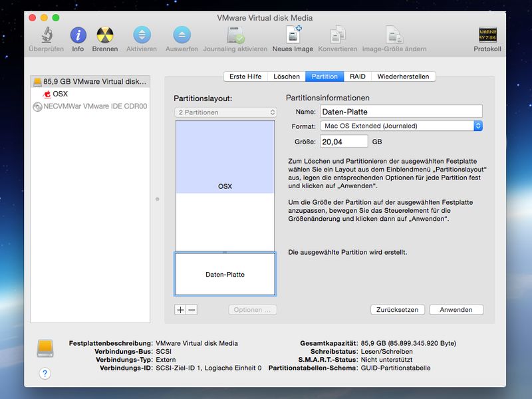Minimize window with the yellow button
The height and width of the screenshot is (399, 532).
coord(44,18)
